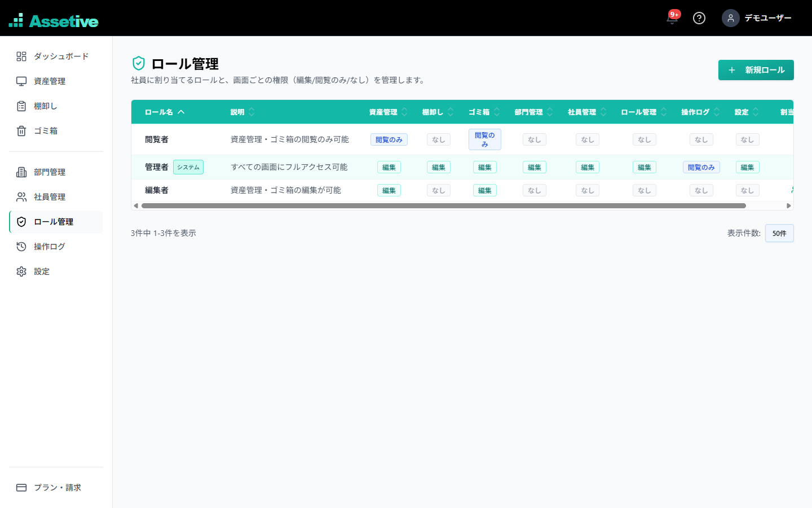812x508 pixels.
Task: Click the 部門管理 building icon in sidebar
Action: pyautogui.click(x=21, y=172)
